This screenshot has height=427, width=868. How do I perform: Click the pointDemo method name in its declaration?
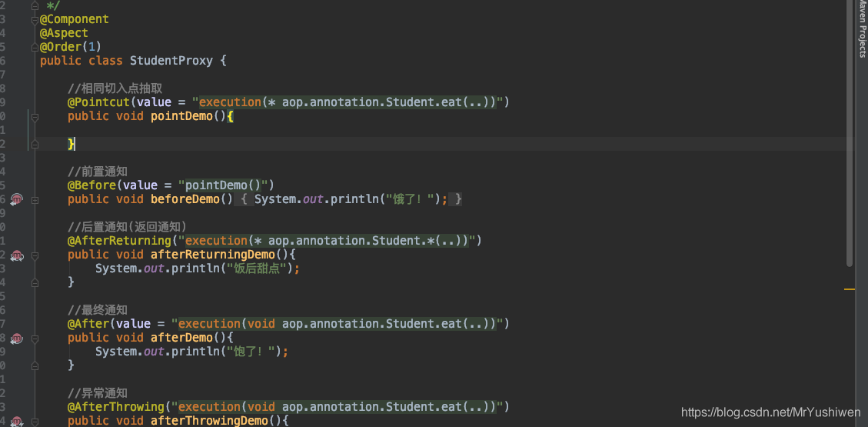point(181,116)
